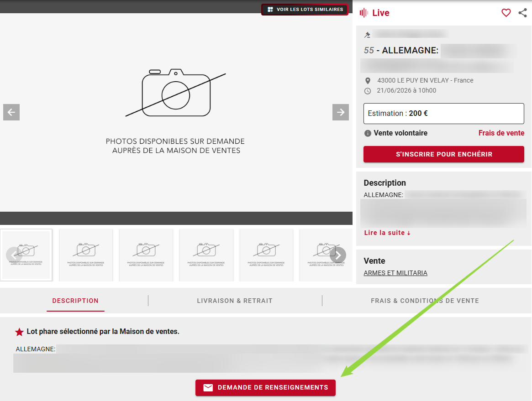
Task: Click Demande de renseignements button
Action: tap(265, 387)
